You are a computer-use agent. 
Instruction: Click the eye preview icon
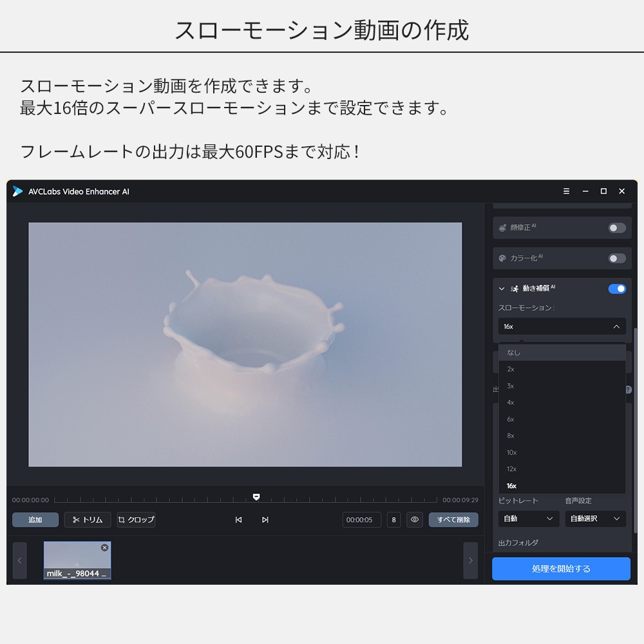point(415,520)
